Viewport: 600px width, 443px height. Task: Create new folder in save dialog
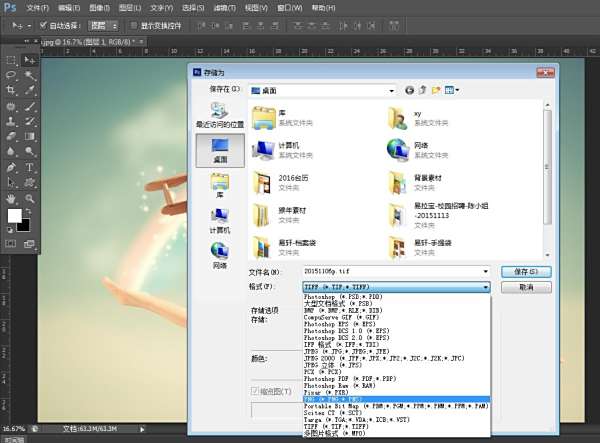coord(436,90)
